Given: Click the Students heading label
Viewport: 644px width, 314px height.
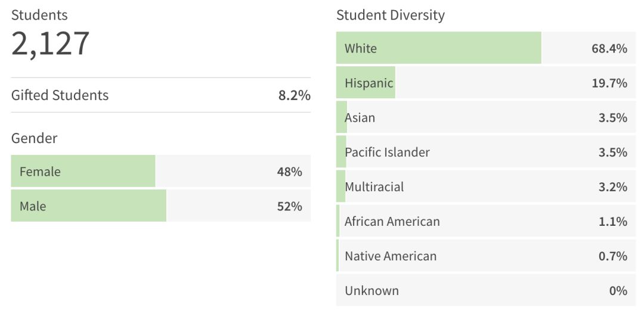Looking at the screenshot, I should click(39, 15).
